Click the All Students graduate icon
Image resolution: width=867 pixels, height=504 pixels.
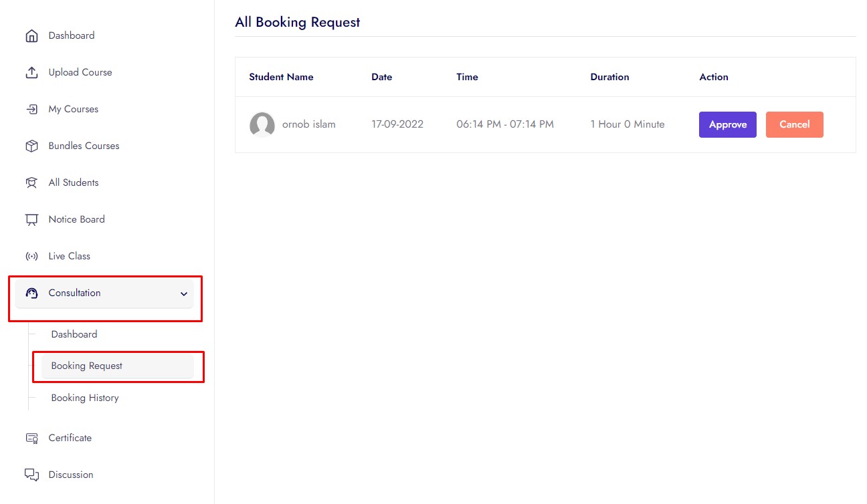tap(31, 183)
